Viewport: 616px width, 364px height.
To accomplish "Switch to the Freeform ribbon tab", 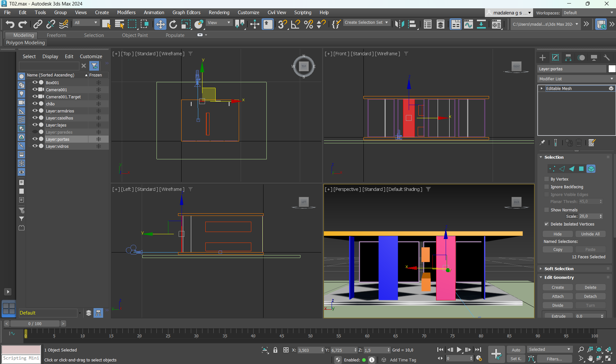I will [56, 35].
